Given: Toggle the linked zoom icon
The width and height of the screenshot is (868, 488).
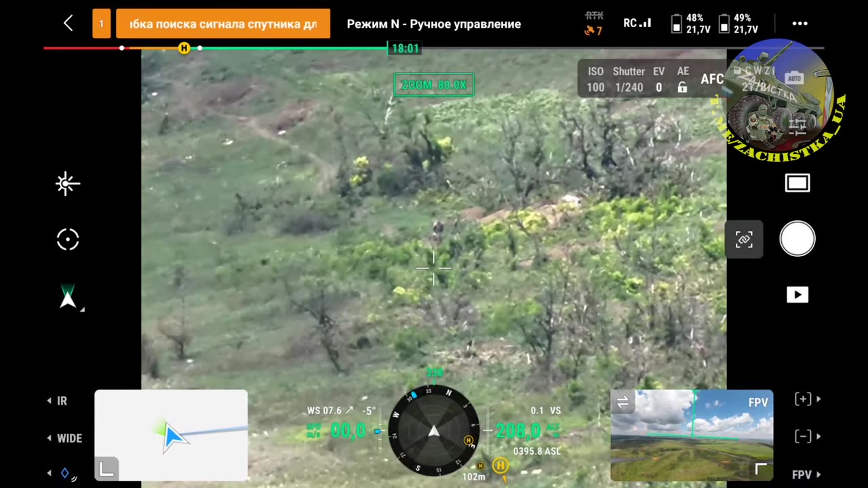Looking at the screenshot, I should point(744,239).
